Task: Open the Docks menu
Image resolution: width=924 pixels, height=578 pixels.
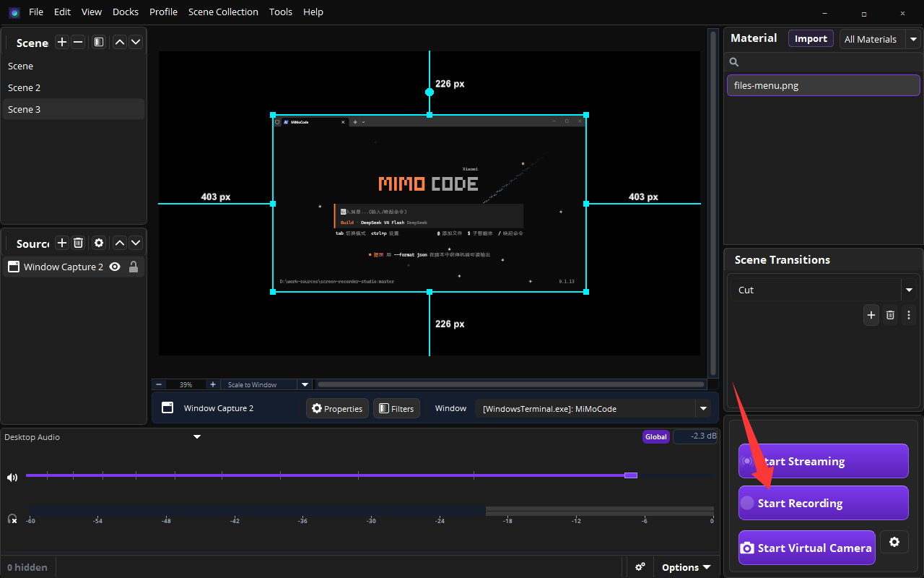Action: [126, 12]
